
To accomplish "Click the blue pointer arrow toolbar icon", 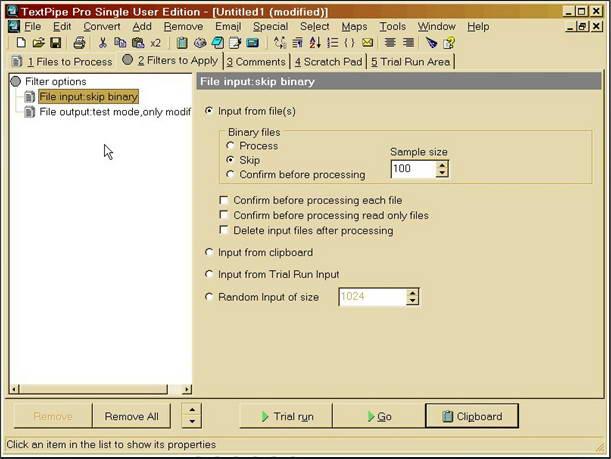I will (431, 42).
